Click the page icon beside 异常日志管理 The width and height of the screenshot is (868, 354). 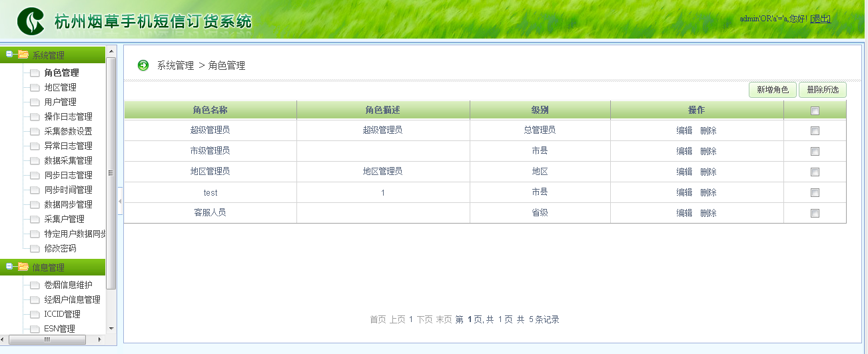(x=35, y=146)
